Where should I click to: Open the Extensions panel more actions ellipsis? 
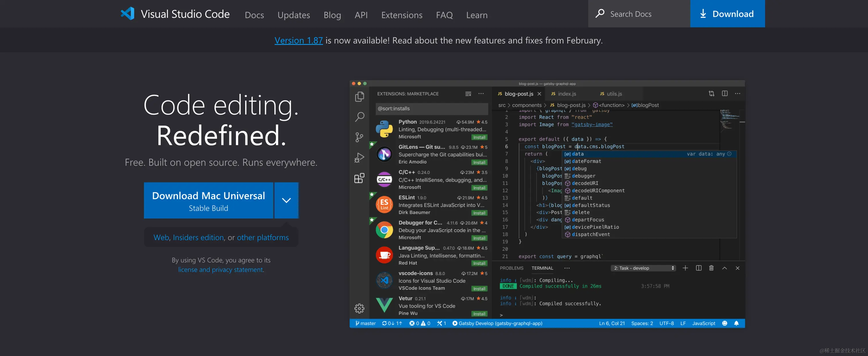point(481,94)
